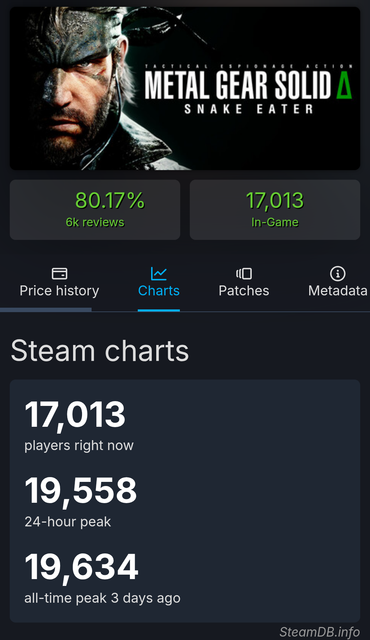The width and height of the screenshot is (370, 640).
Task: Click the 80.17% review score
Action: 110,200
